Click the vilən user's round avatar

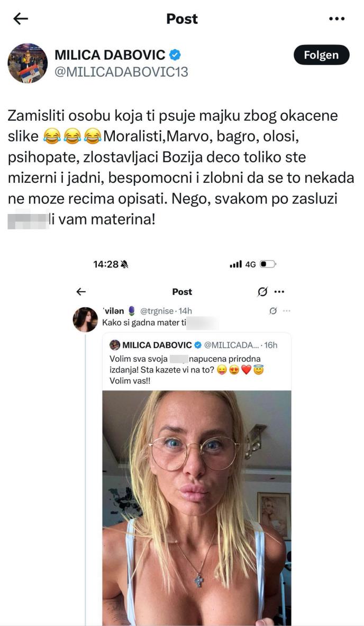click(x=85, y=319)
